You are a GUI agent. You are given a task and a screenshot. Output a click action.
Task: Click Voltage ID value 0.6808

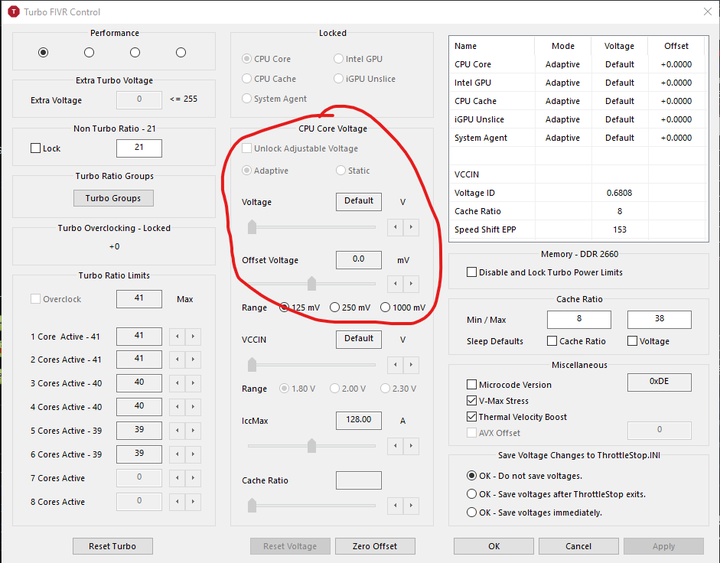tap(619, 193)
